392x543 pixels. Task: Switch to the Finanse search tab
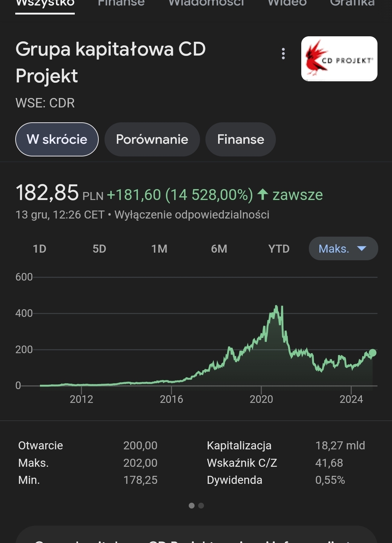click(x=121, y=4)
